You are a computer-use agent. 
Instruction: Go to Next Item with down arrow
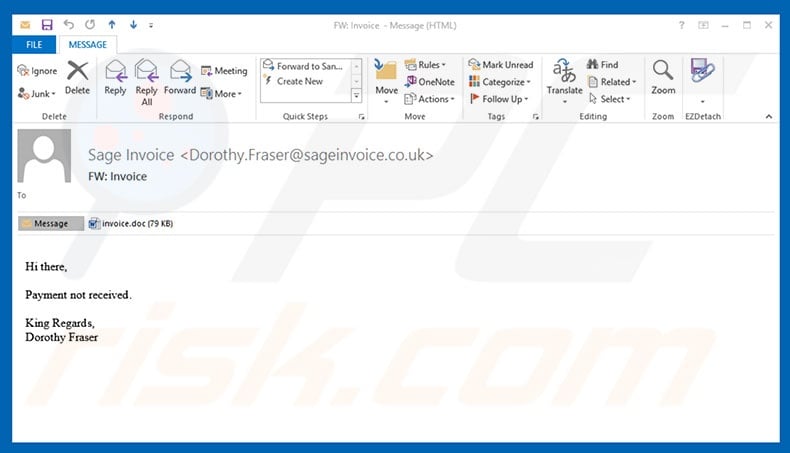[134, 25]
